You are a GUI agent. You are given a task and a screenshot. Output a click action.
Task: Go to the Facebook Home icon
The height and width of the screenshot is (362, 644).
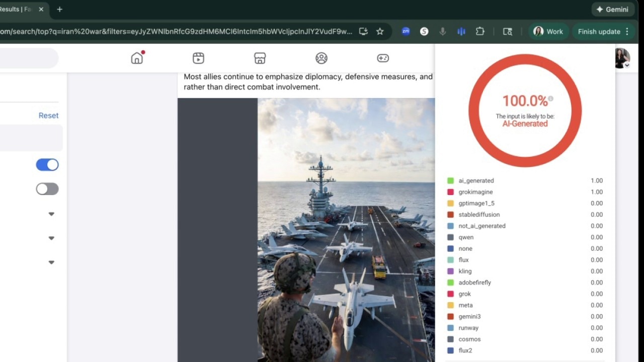(137, 58)
